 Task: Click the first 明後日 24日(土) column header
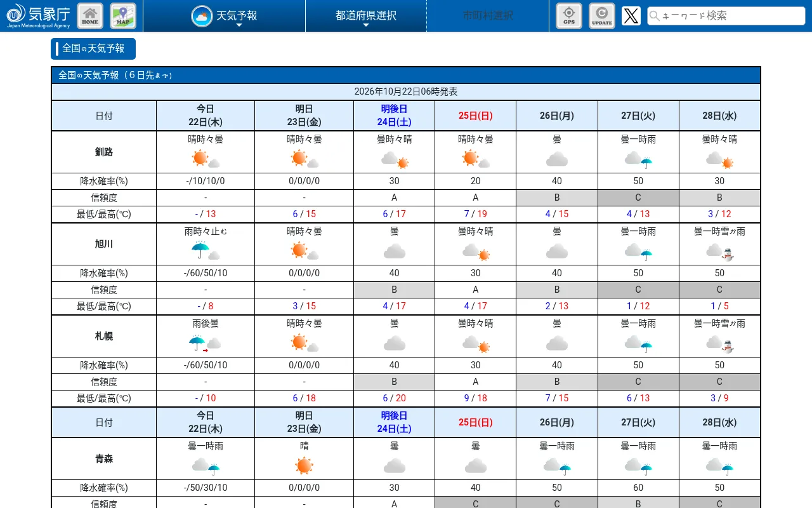pyautogui.click(x=394, y=116)
